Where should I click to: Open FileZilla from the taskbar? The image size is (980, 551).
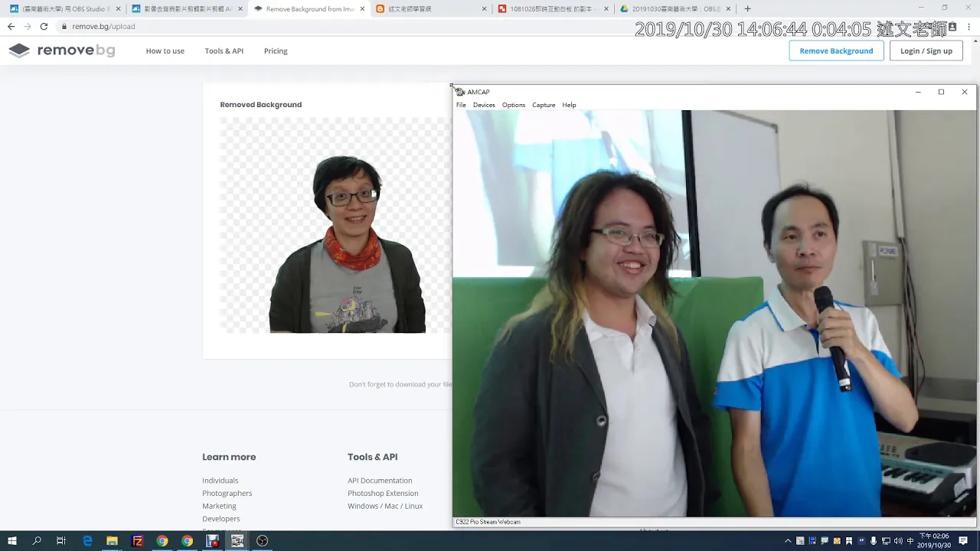pyautogui.click(x=137, y=541)
